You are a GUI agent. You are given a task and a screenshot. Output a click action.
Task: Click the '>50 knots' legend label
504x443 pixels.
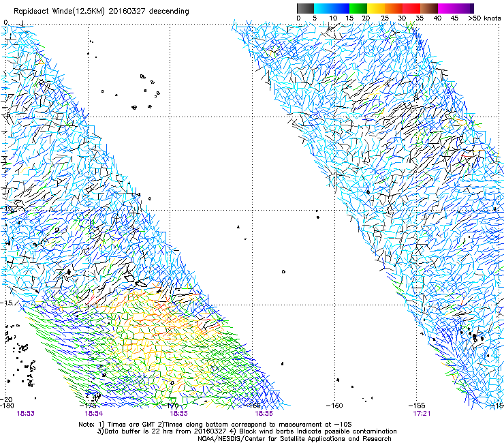[484, 18]
